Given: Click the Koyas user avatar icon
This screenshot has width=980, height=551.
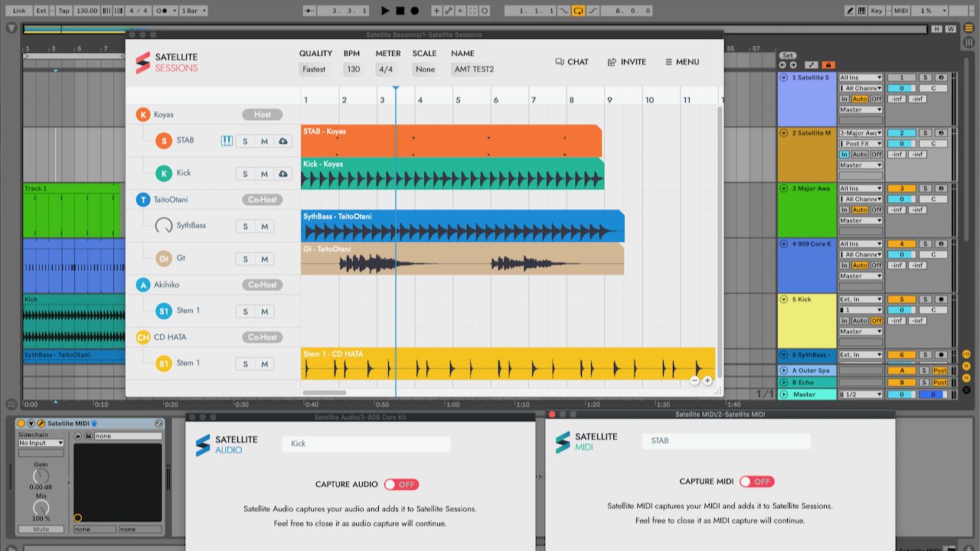Looking at the screenshot, I should [142, 115].
